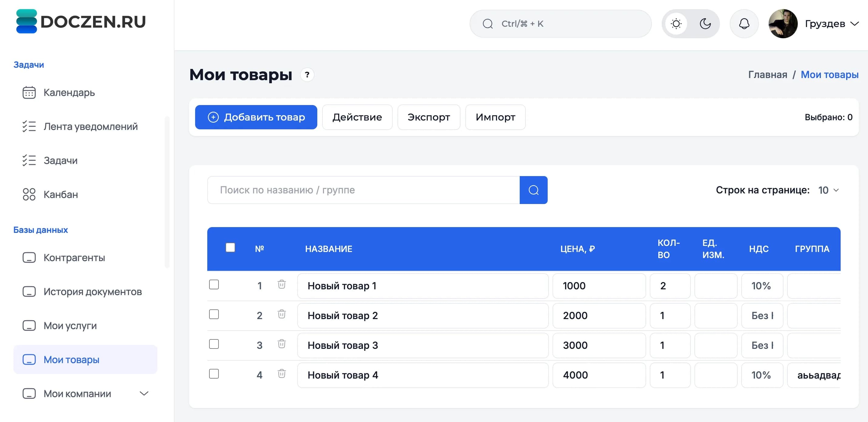Click the Добавить товар button

click(x=256, y=117)
